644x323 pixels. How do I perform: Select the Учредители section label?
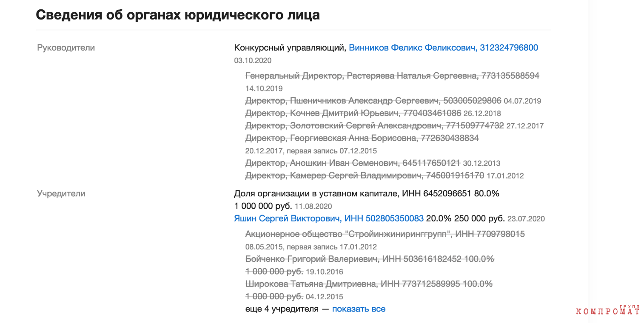tap(61, 193)
